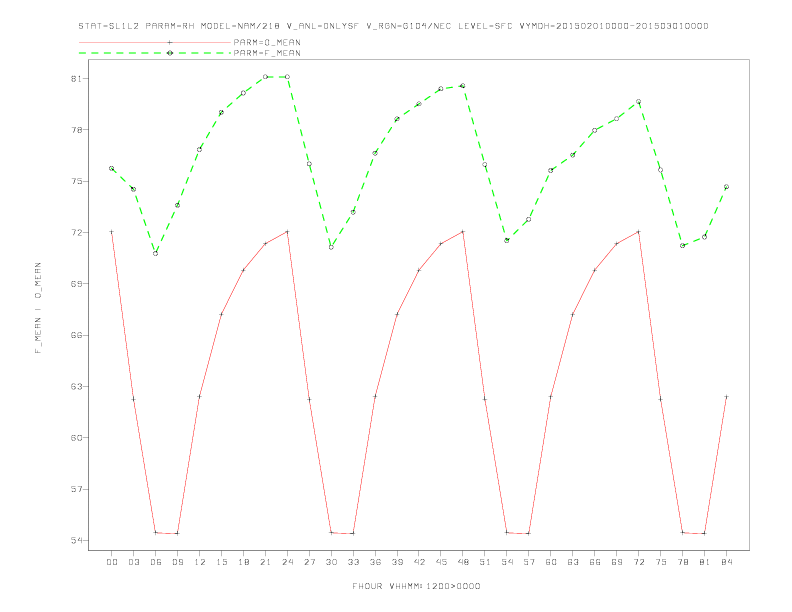Click the x-axis tick label 15
The width and height of the screenshot is (792, 612).
pyautogui.click(x=221, y=562)
